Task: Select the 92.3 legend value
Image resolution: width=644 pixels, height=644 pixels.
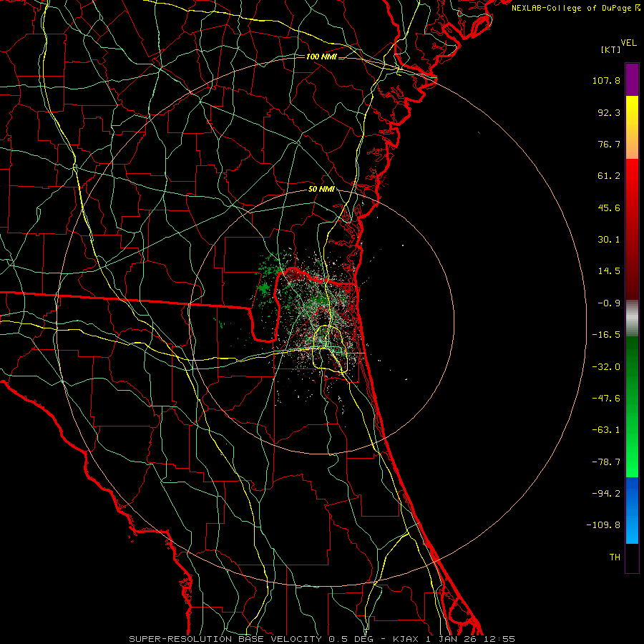Action: click(x=609, y=112)
